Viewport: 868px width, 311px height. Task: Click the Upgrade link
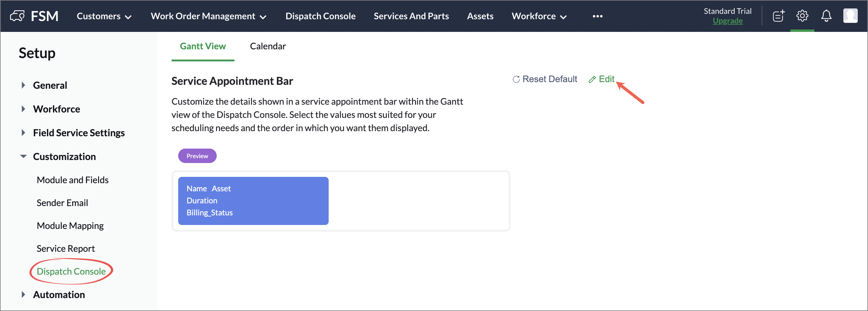[727, 21]
